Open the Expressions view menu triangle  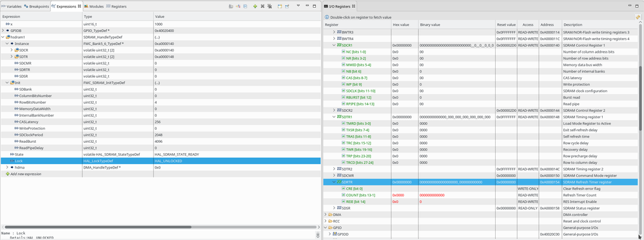click(298, 6)
